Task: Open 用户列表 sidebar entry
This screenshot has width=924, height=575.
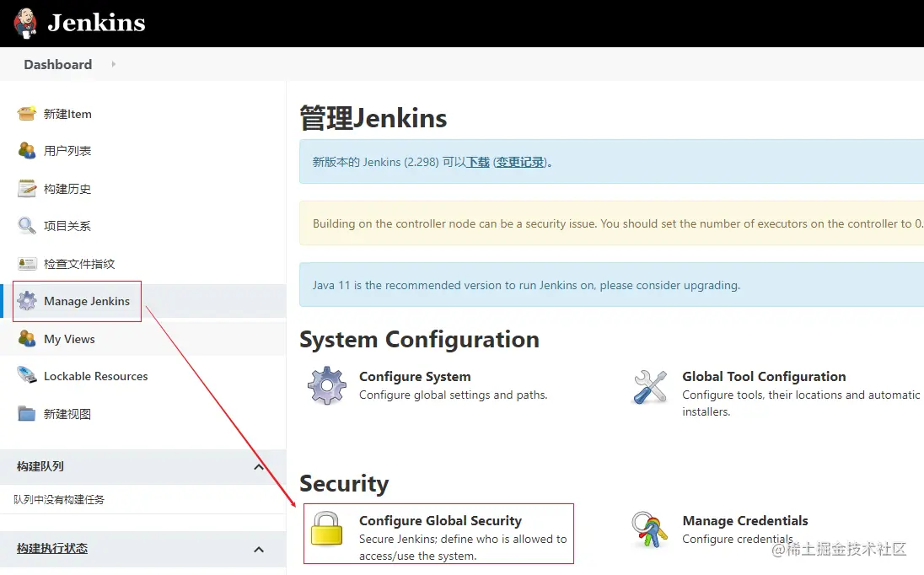Action: [x=67, y=151]
